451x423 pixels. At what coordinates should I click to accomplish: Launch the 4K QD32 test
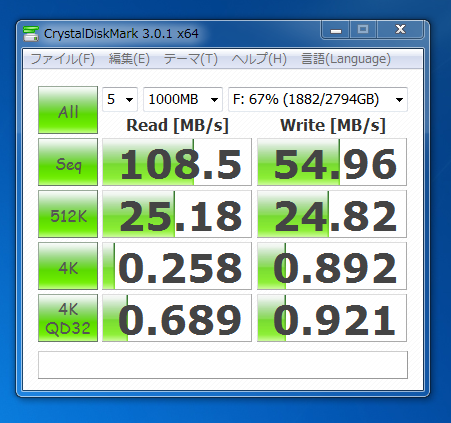tap(68, 318)
